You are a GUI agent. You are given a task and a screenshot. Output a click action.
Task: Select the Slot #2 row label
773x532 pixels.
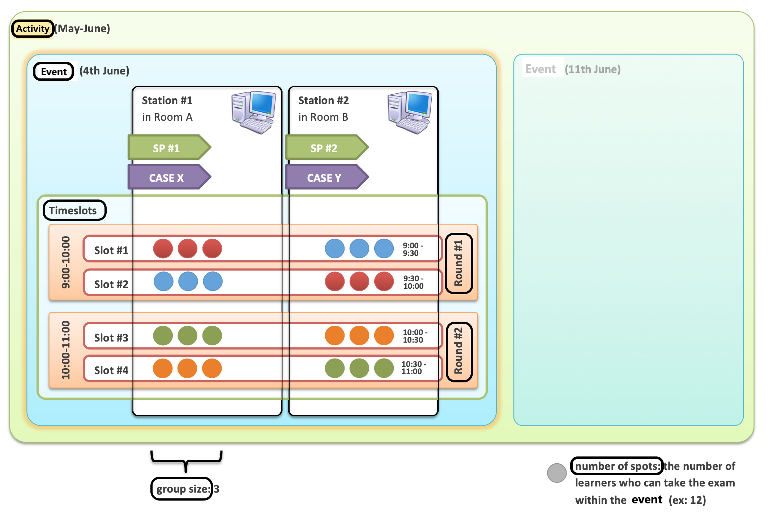click(111, 284)
